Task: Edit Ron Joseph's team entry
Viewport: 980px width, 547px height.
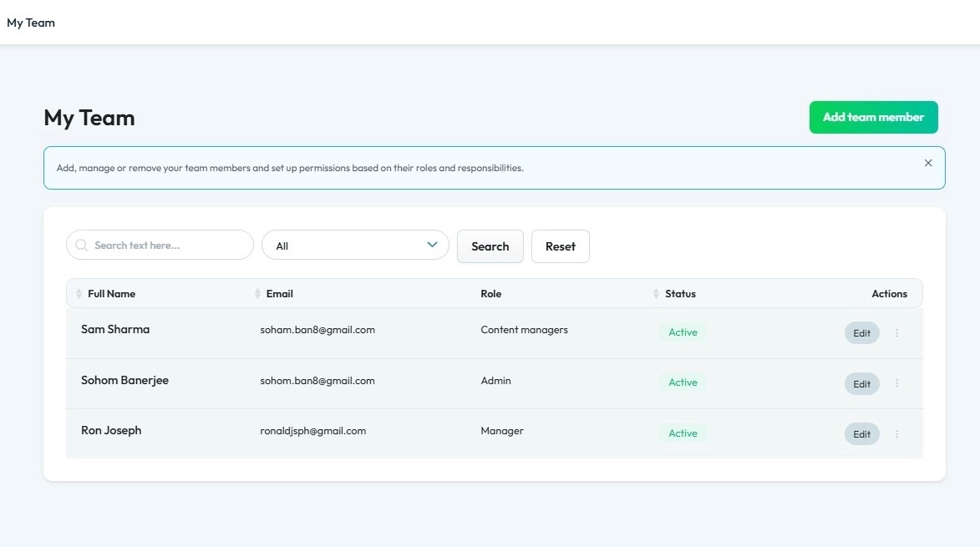Action: 861,434
